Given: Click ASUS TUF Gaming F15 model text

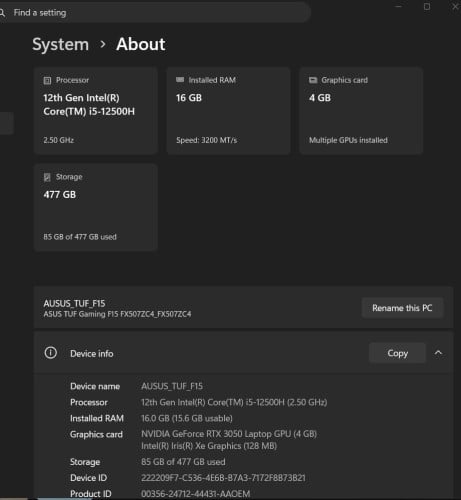Looking at the screenshot, I should [x=117, y=314].
